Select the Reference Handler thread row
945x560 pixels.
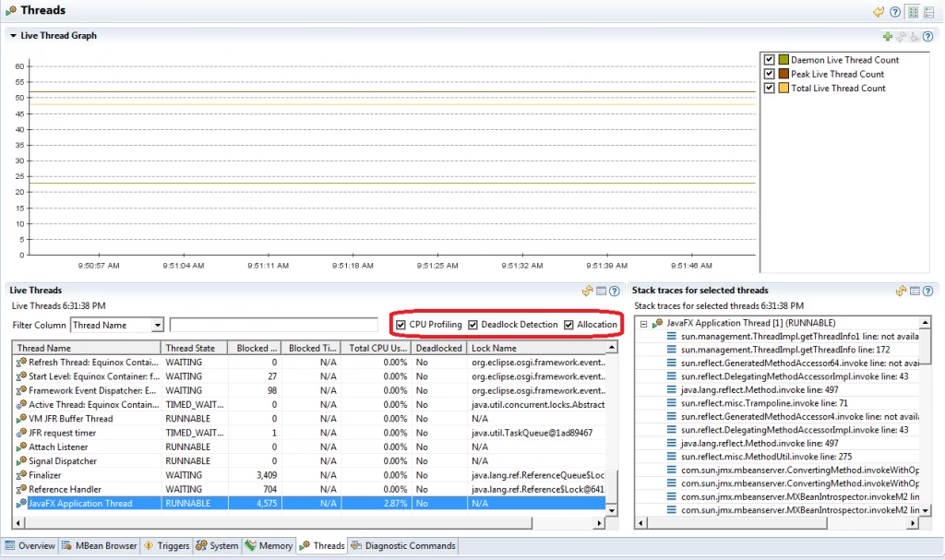point(308,490)
